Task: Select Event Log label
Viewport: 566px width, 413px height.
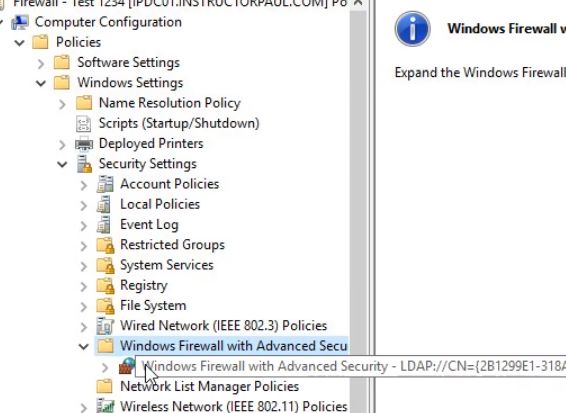Action: tap(149, 225)
